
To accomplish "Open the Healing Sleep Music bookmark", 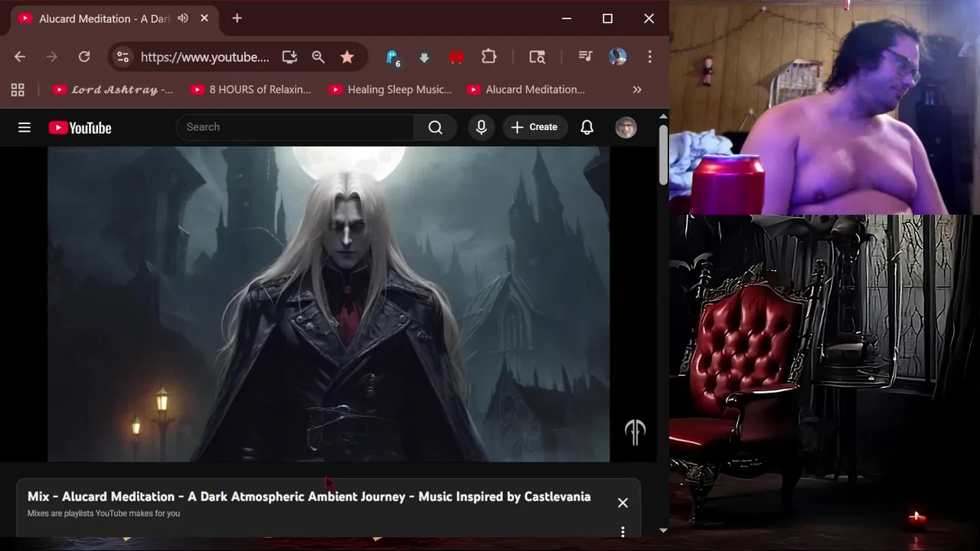I will [x=390, y=90].
